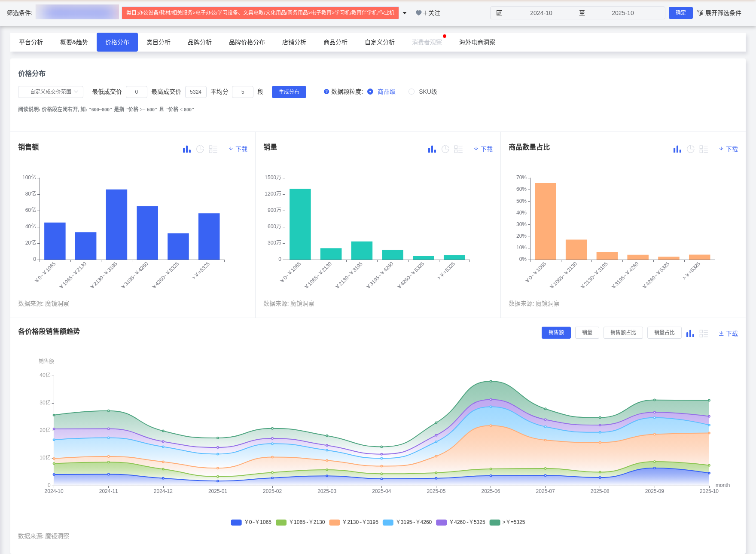Switch to the 海外电商洞察 tab
This screenshot has height=554, width=756.
477,42
